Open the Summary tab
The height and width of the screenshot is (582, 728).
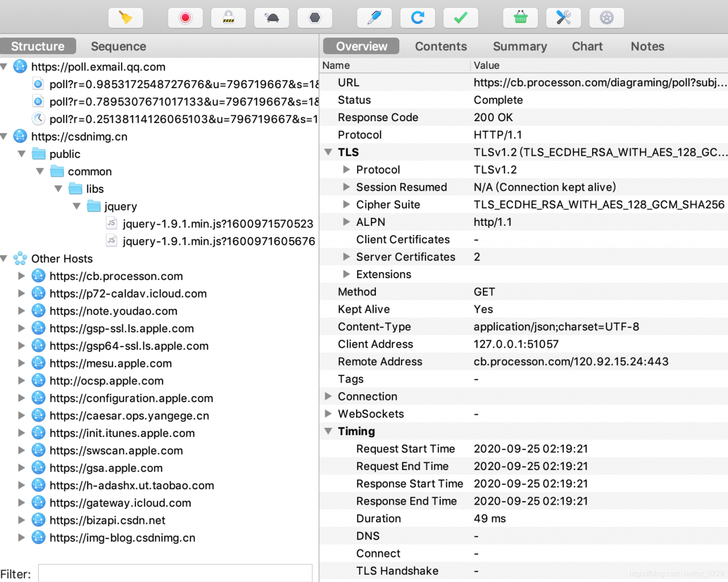pyautogui.click(x=520, y=46)
